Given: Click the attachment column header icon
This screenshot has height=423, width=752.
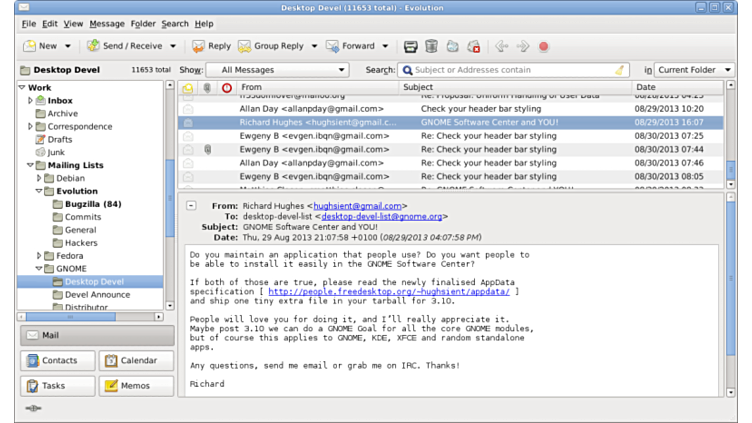Looking at the screenshot, I should click(207, 88).
